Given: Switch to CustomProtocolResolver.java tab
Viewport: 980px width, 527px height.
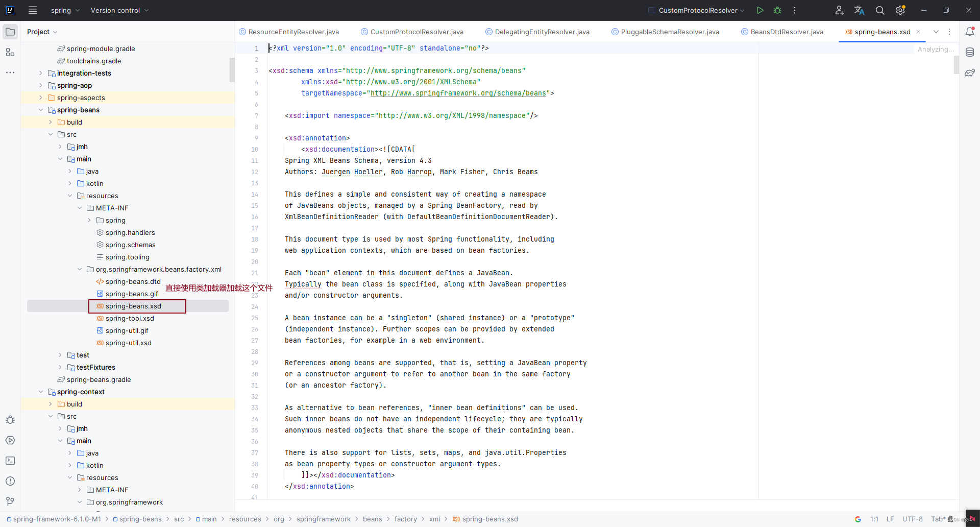Looking at the screenshot, I should tap(412, 32).
